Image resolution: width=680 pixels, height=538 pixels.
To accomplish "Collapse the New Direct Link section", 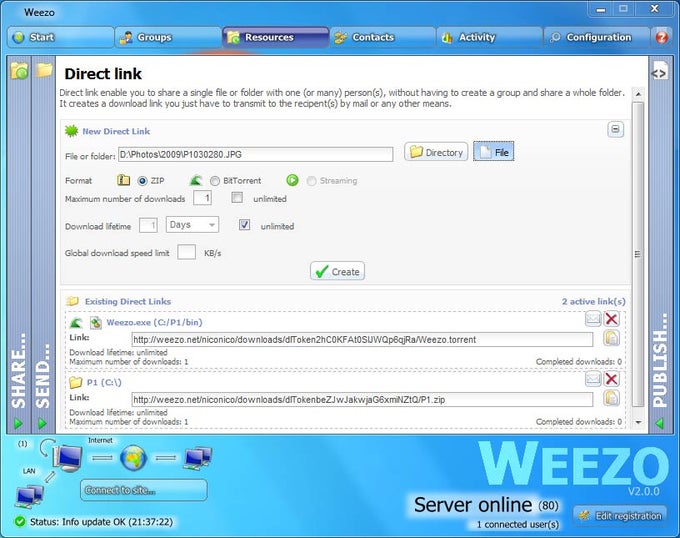I will tap(615, 129).
